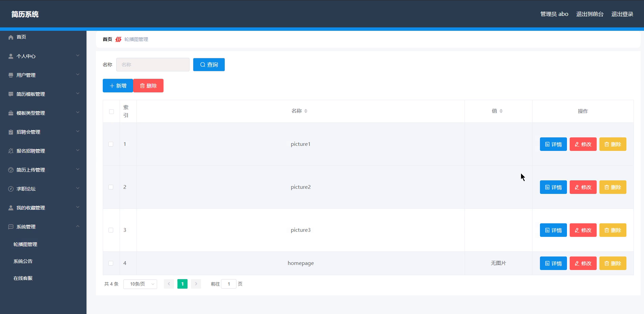
Task: Click the 名称 search input field
Action: pyautogui.click(x=153, y=65)
